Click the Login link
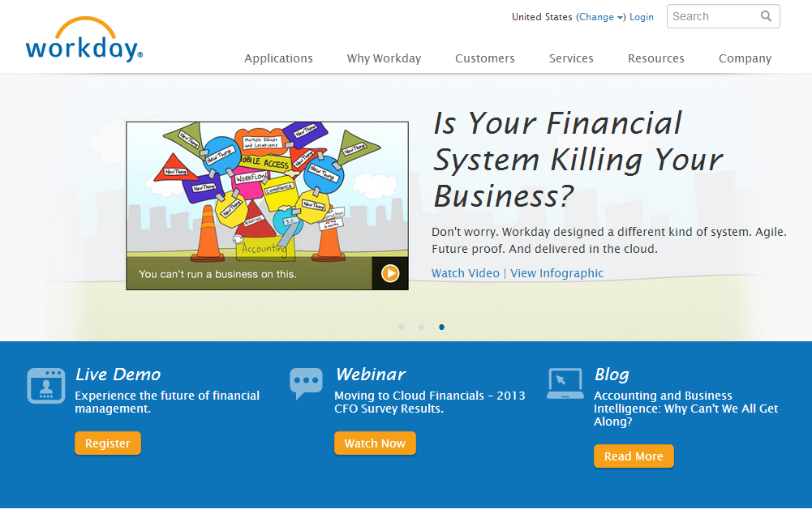 click(x=641, y=17)
